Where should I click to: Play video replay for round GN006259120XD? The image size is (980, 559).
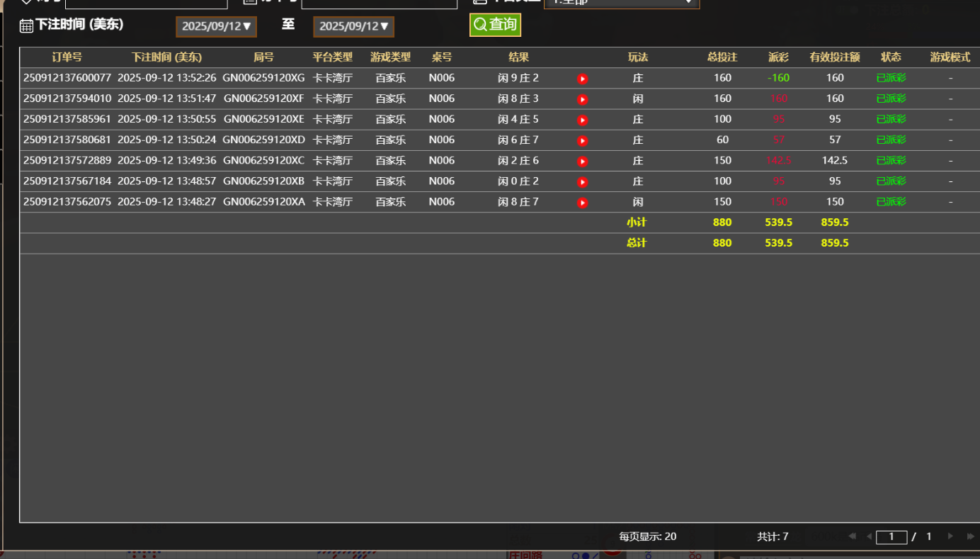coord(582,140)
